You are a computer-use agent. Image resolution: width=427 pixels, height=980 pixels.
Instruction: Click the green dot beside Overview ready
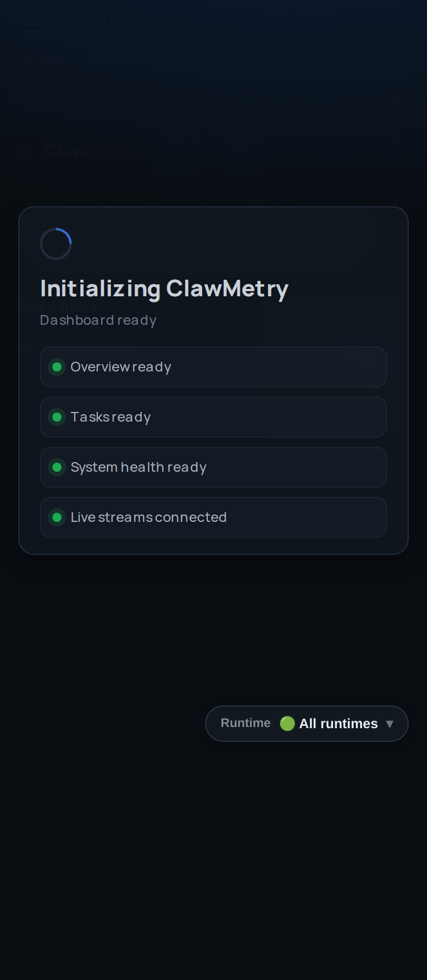57,367
